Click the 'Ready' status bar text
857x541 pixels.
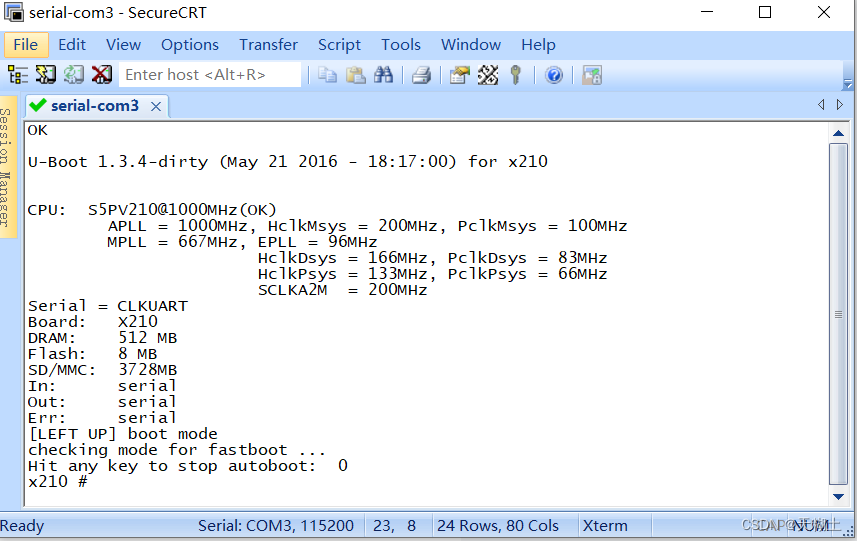coord(22,526)
